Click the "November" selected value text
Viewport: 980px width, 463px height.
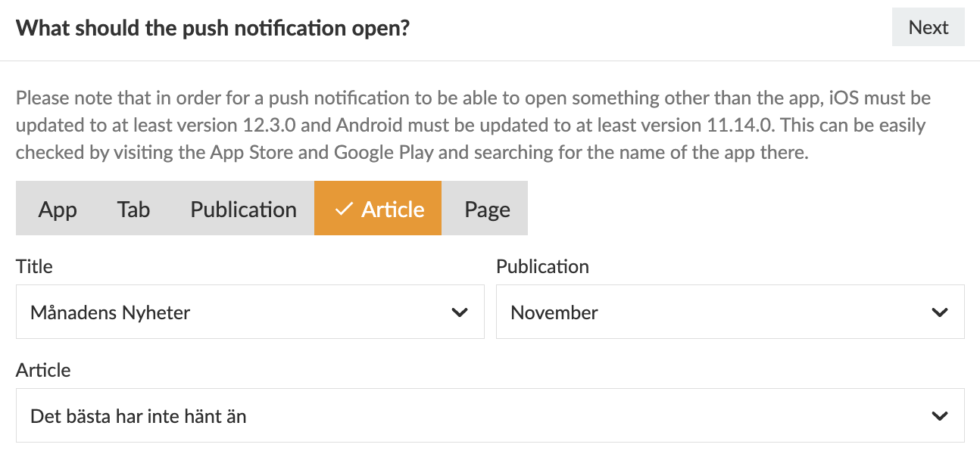554,312
